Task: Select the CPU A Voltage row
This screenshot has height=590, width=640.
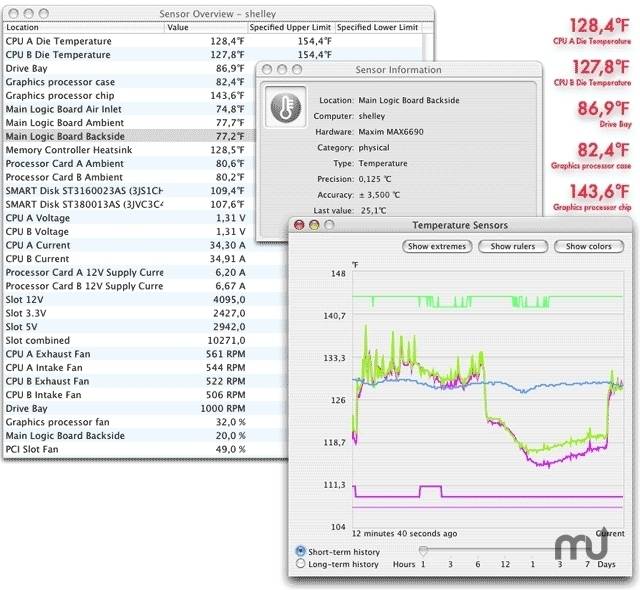Action: (x=129, y=218)
